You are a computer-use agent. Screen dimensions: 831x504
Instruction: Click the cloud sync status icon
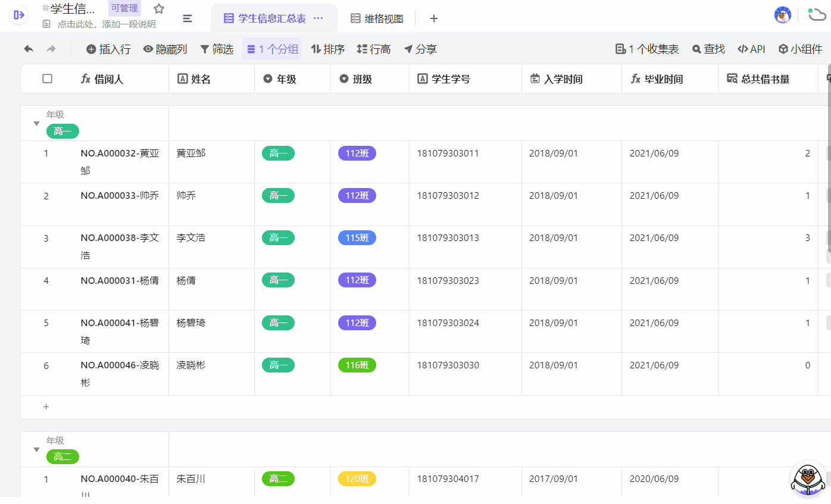pos(816,14)
